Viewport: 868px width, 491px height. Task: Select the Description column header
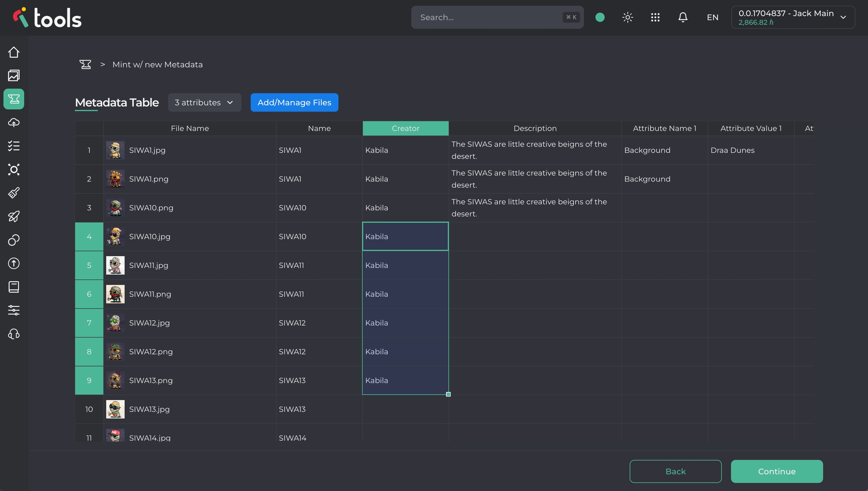tap(535, 128)
